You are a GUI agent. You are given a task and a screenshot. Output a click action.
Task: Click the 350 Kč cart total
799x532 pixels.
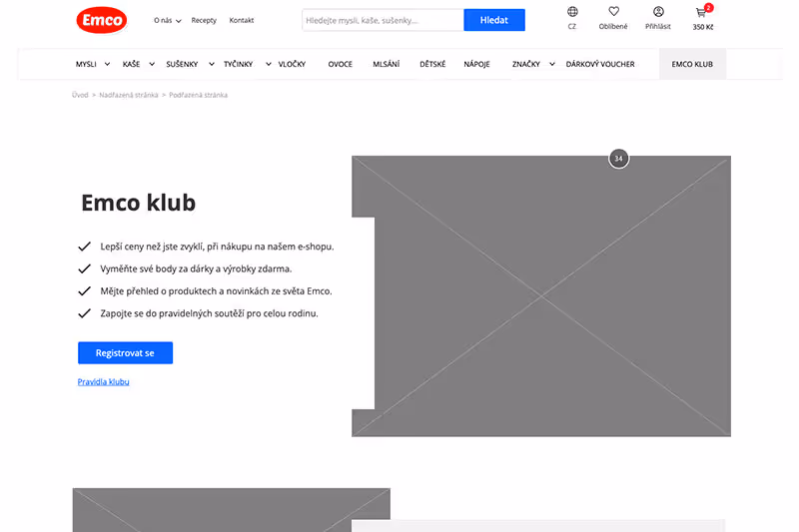point(703,27)
